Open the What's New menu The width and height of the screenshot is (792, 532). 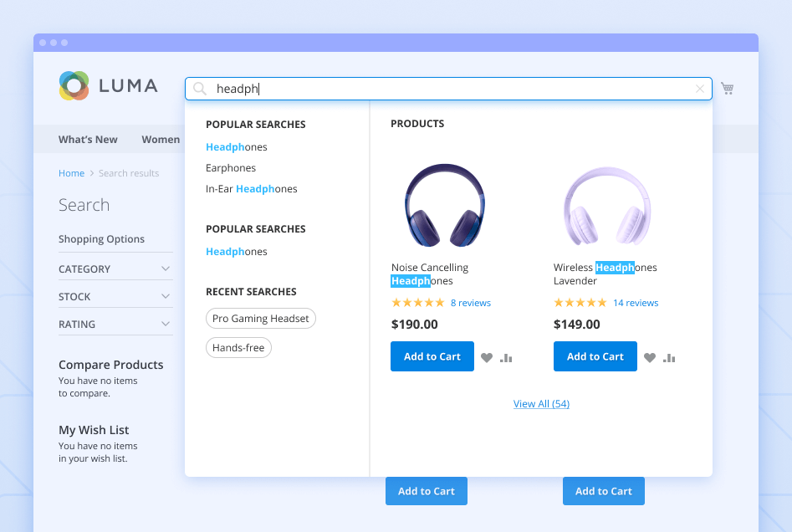click(88, 139)
